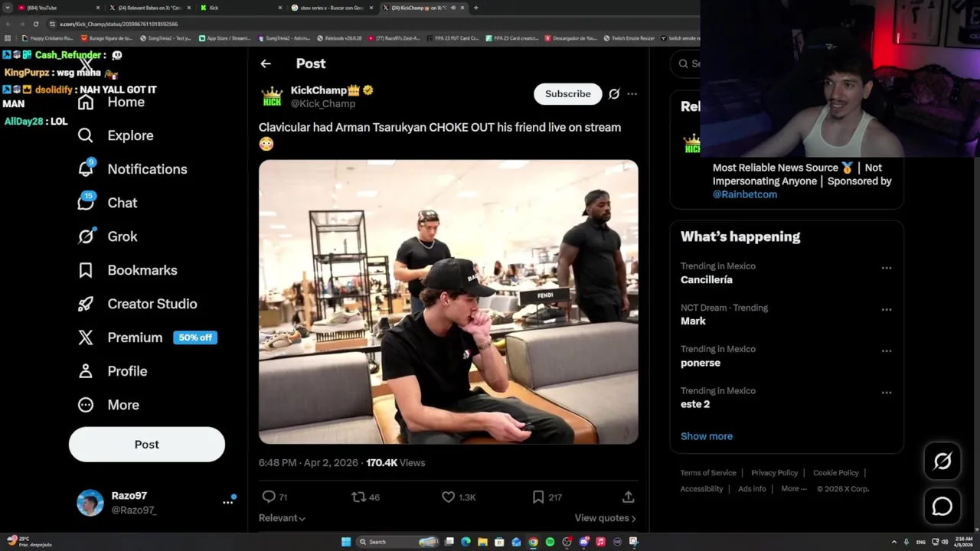Click the Subscribe button
The image size is (980, 551).
click(x=567, y=93)
